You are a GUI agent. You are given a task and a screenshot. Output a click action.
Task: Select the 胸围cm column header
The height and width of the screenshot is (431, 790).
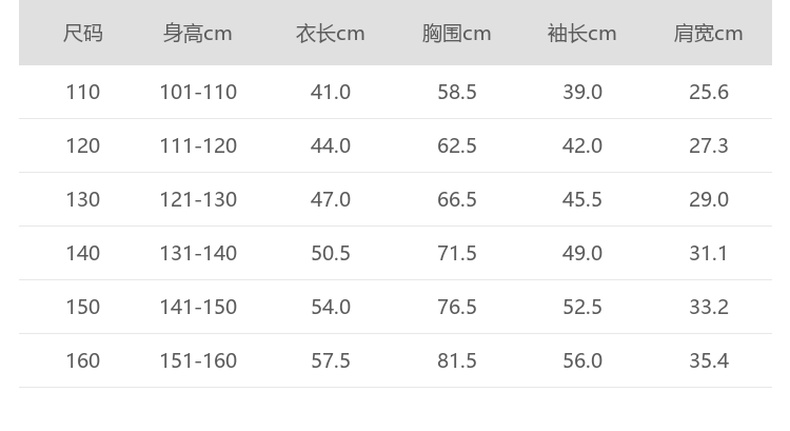pyautogui.click(x=456, y=34)
